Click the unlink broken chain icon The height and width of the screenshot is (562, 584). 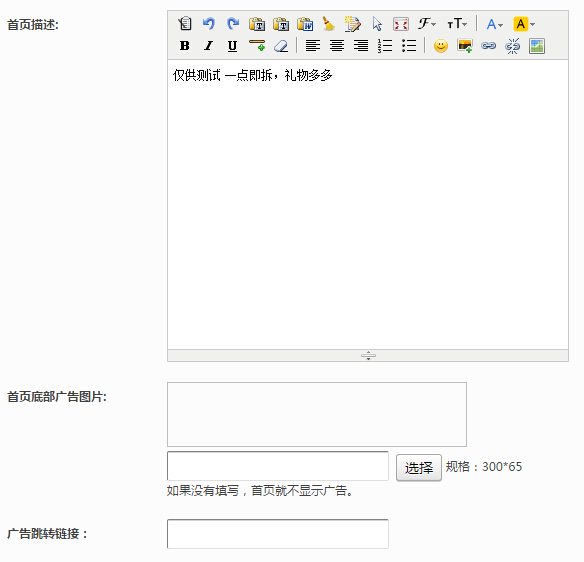click(512, 46)
